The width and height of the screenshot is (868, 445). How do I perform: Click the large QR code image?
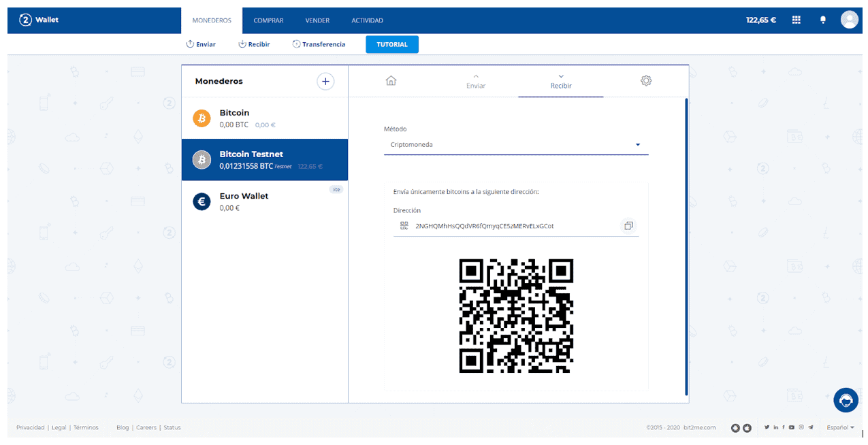516,316
